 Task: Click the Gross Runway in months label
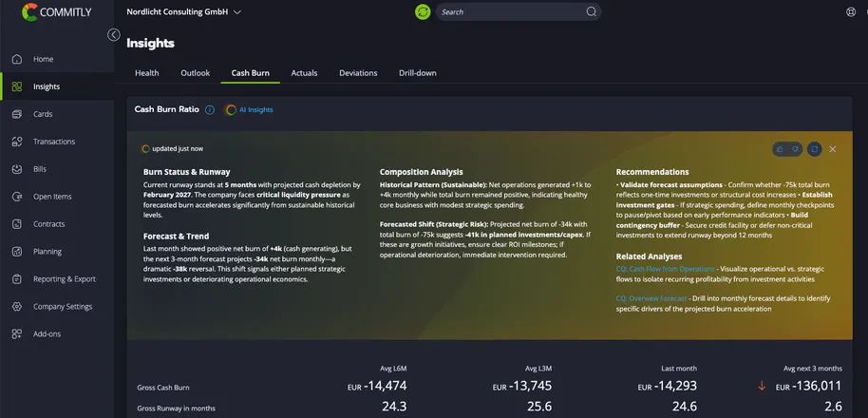(176, 408)
